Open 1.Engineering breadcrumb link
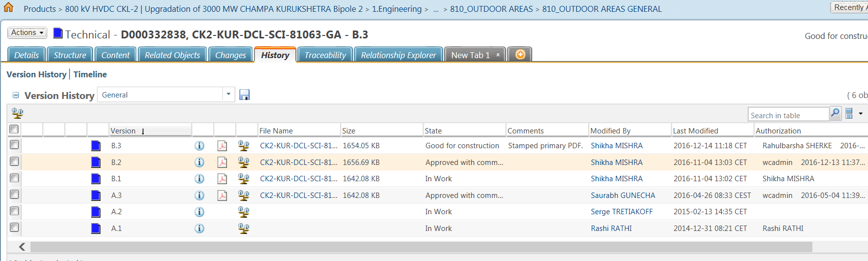 [397, 9]
